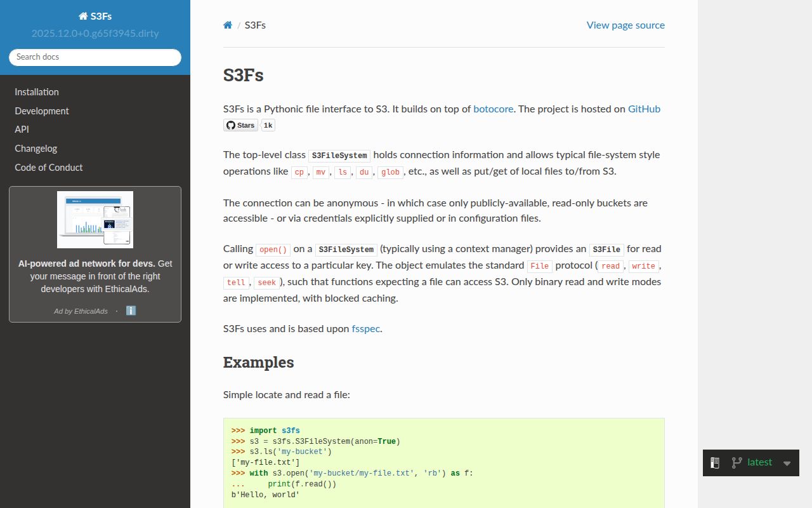This screenshot has width=812, height=508.
Task: Click the S3Fs breadcrumb text
Action: coord(255,25)
